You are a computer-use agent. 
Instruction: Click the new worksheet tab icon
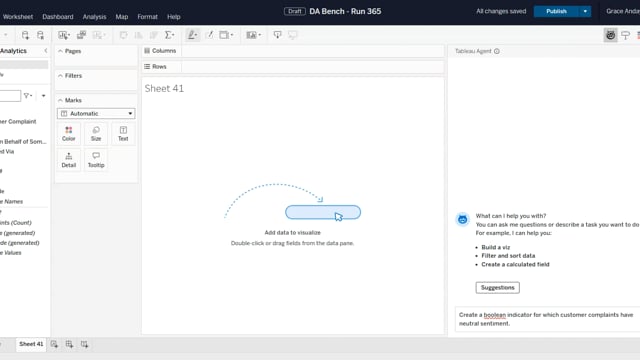(x=54, y=344)
